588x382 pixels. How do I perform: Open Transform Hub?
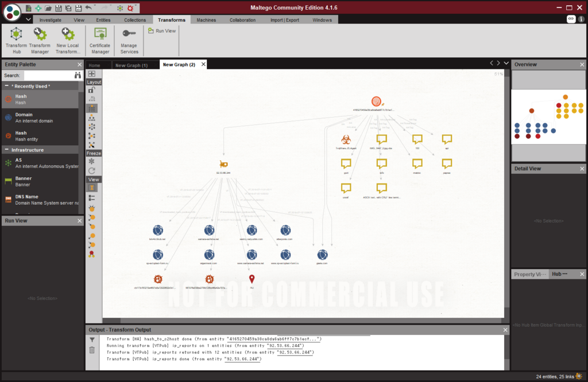(17, 41)
